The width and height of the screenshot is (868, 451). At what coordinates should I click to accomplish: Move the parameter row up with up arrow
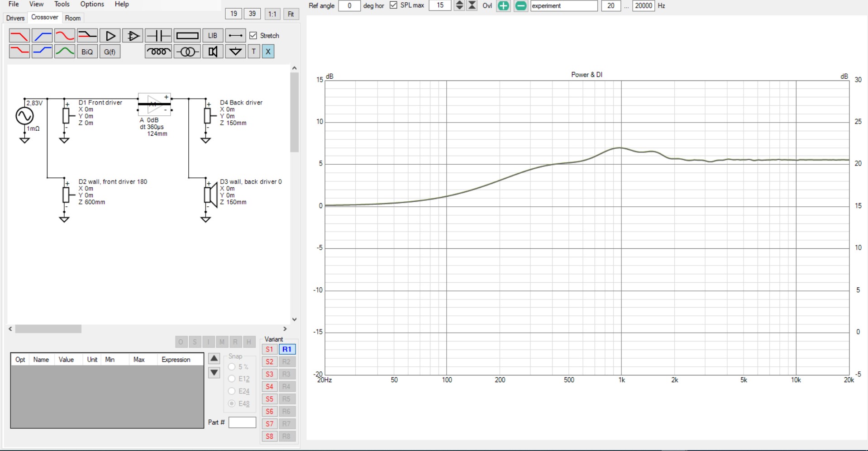pyautogui.click(x=214, y=359)
